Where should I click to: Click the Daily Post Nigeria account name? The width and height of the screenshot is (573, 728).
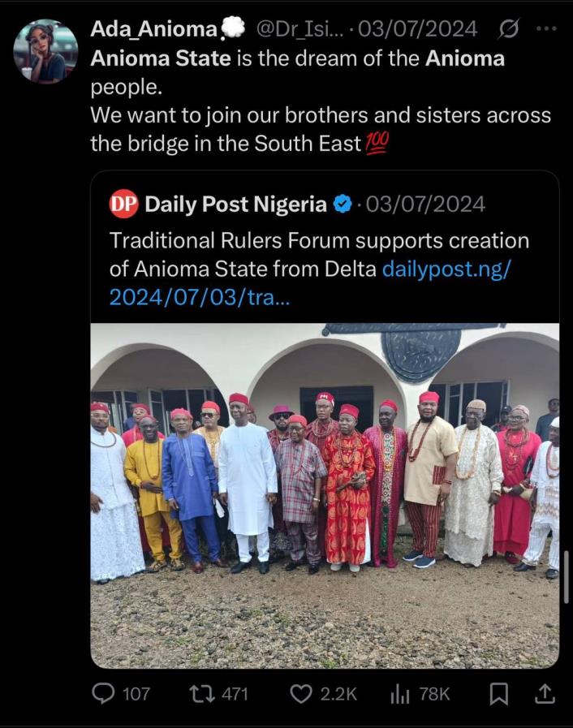tap(235, 204)
